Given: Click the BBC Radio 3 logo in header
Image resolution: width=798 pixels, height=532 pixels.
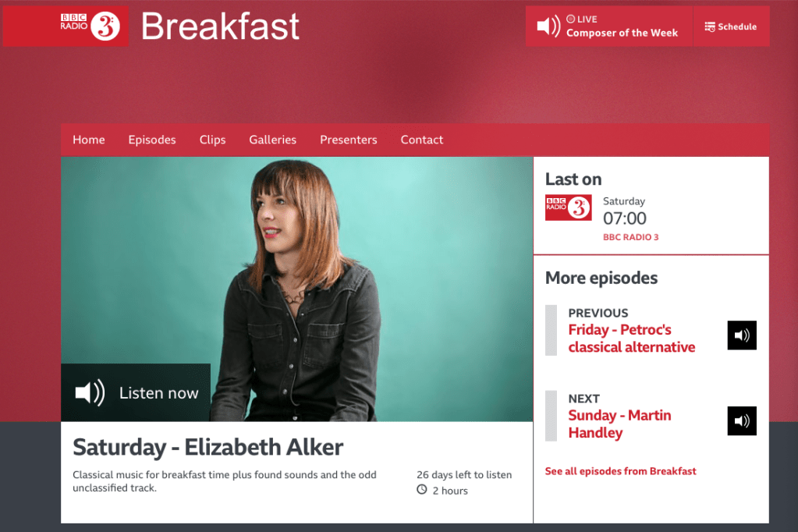Looking at the screenshot, I should point(90,26).
